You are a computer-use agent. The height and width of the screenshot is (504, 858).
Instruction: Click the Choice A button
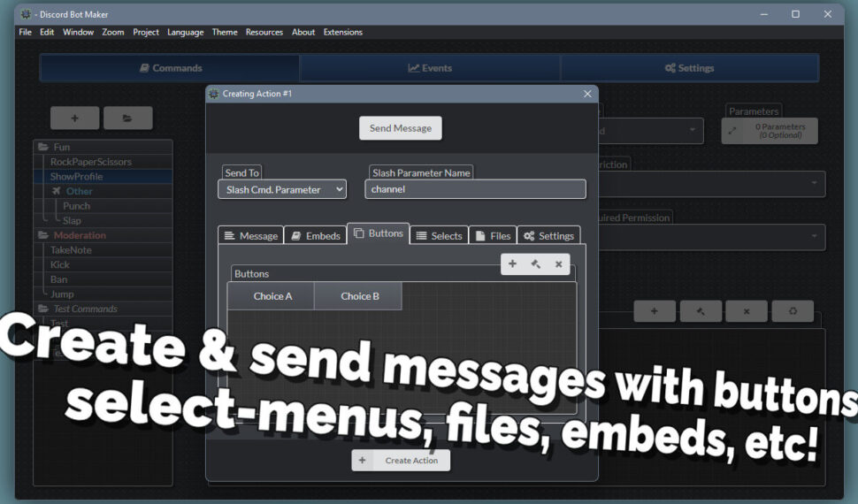click(x=272, y=296)
